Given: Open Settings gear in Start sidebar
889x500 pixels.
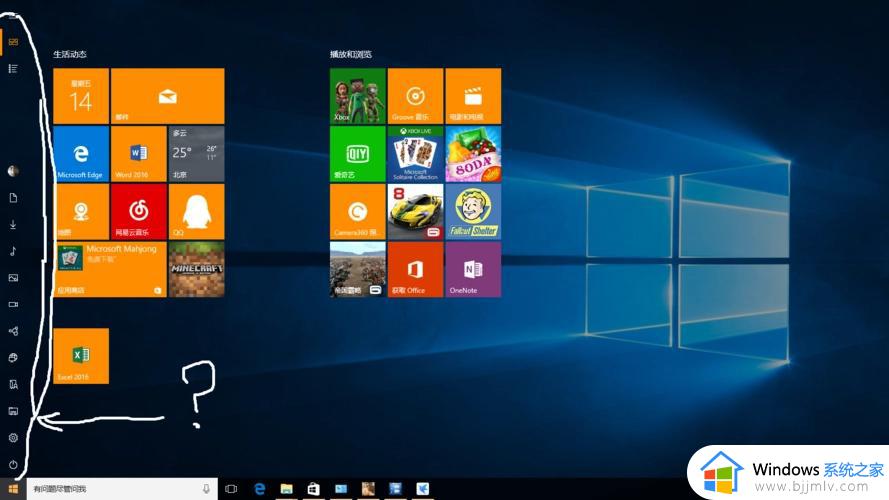Looking at the screenshot, I should pos(13,438).
